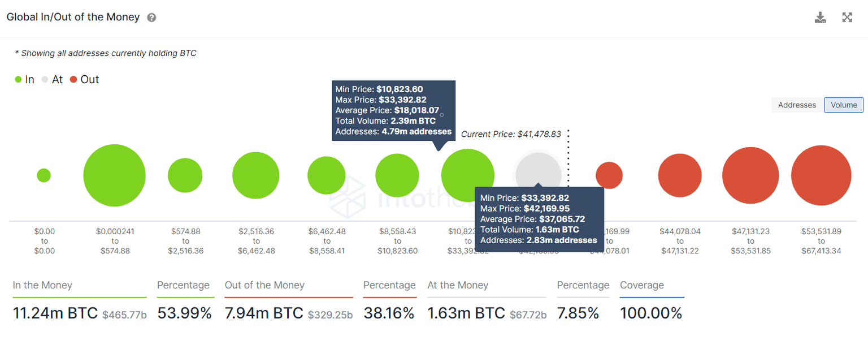Expand chart to fullscreen

coord(847,18)
